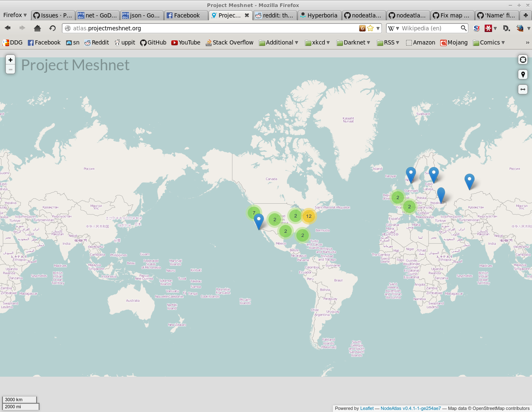Show more bookmarks via overflow chevron
Image resolution: width=532 pixels, height=412 pixels.
click(x=527, y=42)
